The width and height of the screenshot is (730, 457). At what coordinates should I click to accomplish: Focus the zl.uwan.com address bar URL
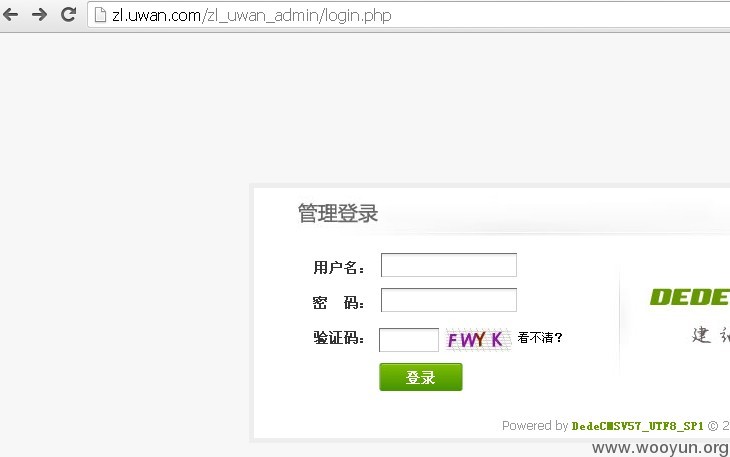point(251,15)
